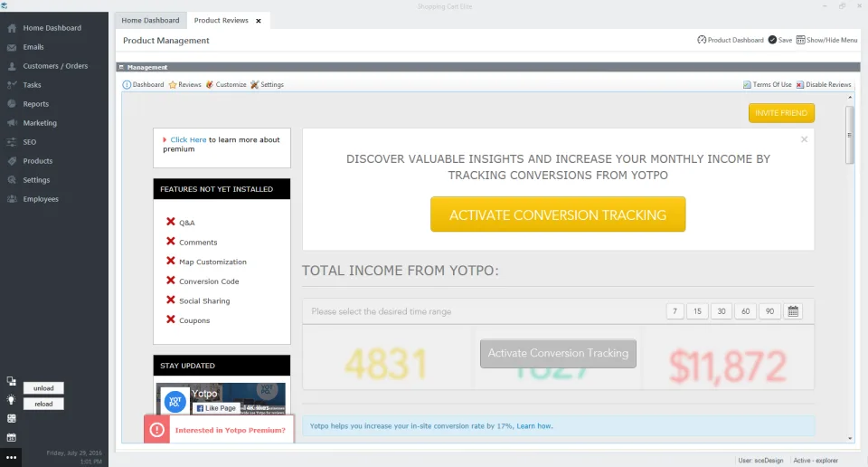Viewport: 868px width, 467px height.
Task: Click the User: sceDesign status entry
Action: (760, 461)
